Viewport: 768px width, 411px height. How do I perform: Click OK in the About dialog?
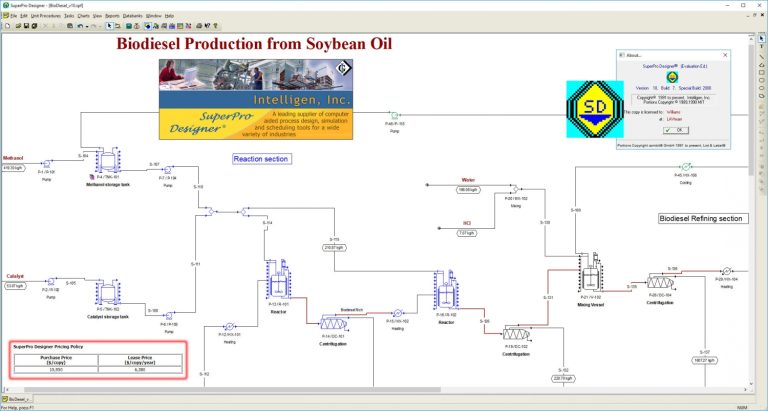tap(676, 130)
